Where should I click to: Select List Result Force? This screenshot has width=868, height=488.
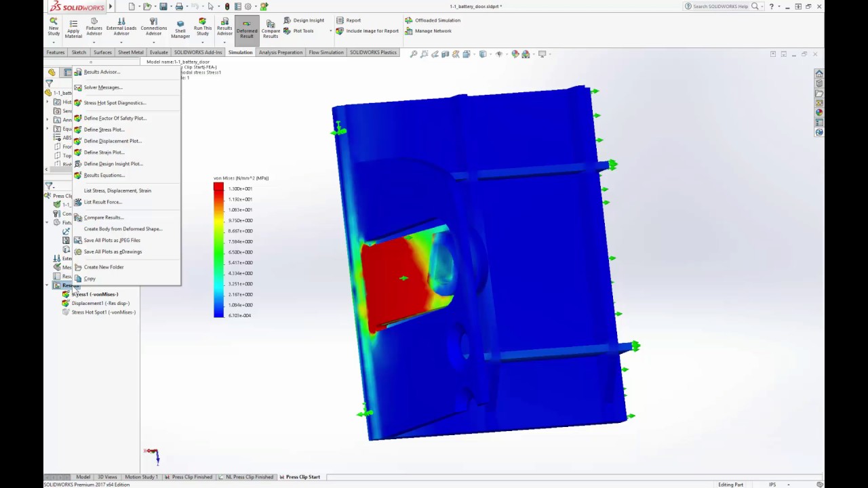pos(103,202)
